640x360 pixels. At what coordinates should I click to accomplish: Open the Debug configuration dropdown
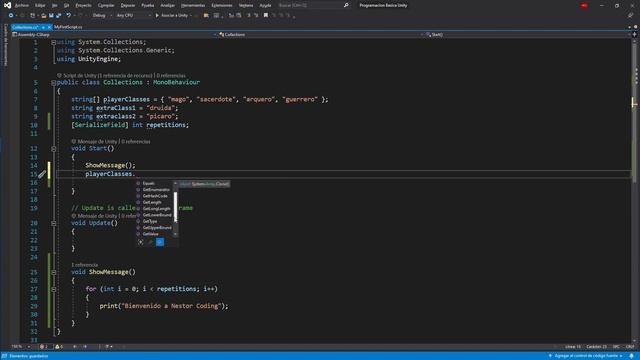click(102, 16)
